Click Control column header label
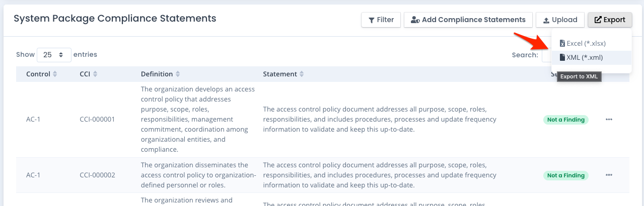This screenshot has width=644, height=206. pos(38,74)
